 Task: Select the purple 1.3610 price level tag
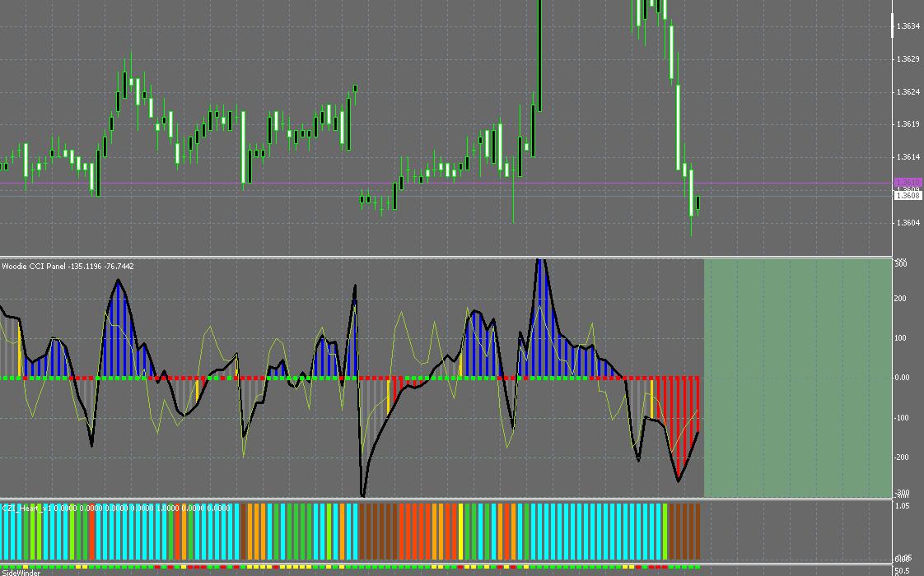tap(908, 183)
